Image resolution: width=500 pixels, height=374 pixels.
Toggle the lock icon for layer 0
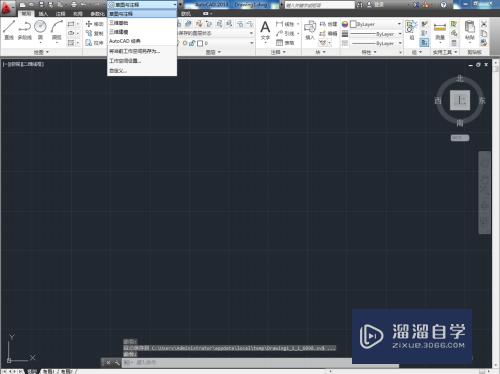click(192, 43)
